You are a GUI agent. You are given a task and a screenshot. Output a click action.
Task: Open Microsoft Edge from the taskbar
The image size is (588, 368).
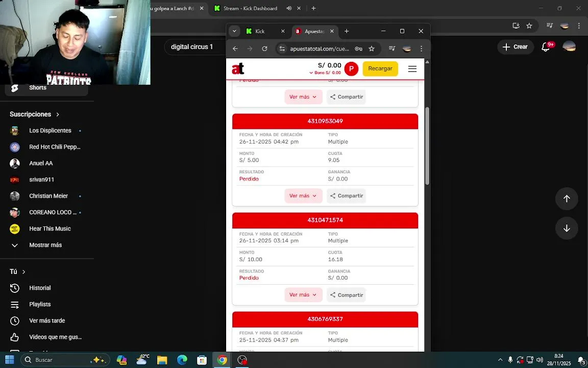pyautogui.click(x=182, y=360)
